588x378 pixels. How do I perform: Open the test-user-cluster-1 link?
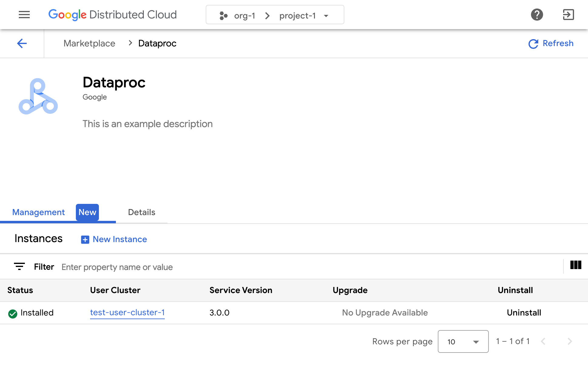pos(127,313)
